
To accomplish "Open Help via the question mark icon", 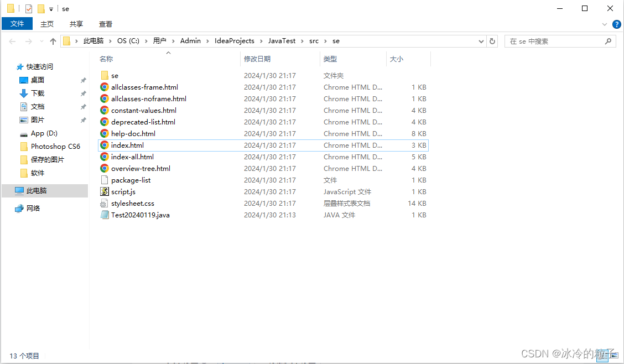I will coord(617,24).
